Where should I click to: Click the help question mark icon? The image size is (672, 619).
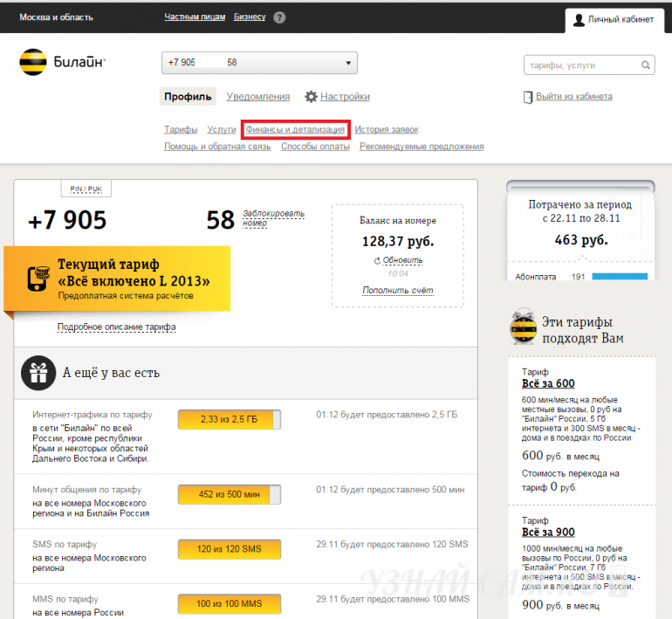279,17
